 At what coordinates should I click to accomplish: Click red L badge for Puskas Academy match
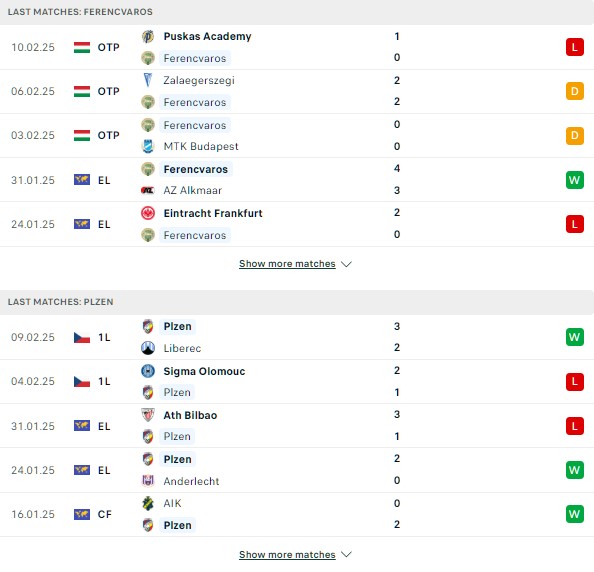pyautogui.click(x=575, y=47)
